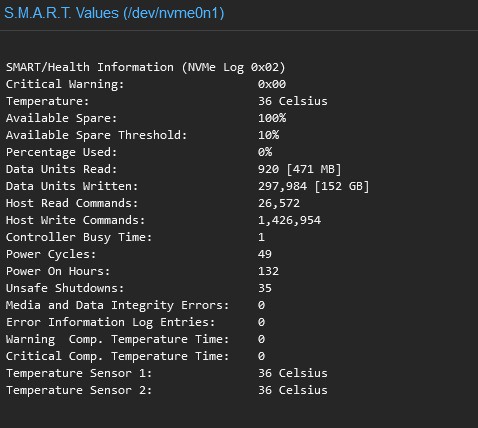Click the Percentage Used label
Image resolution: width=478 pixels, height=428 pixels.
tap(62, 152)
